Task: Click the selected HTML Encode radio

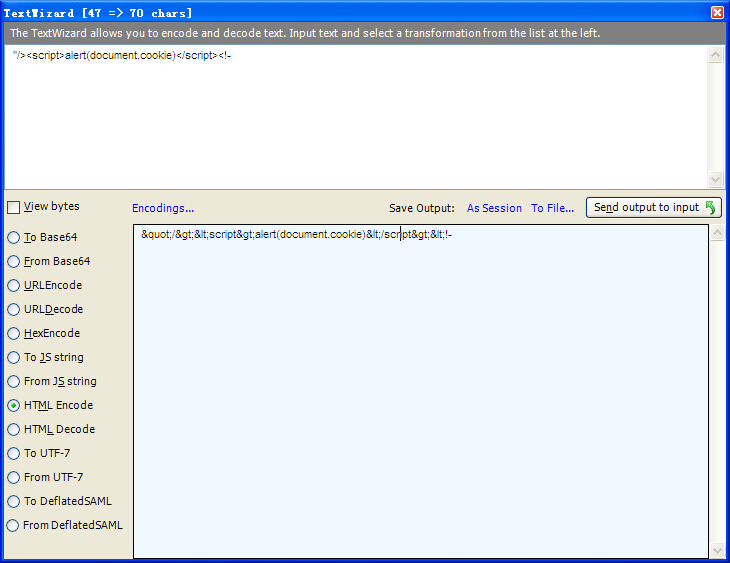Action: [14, 406]
